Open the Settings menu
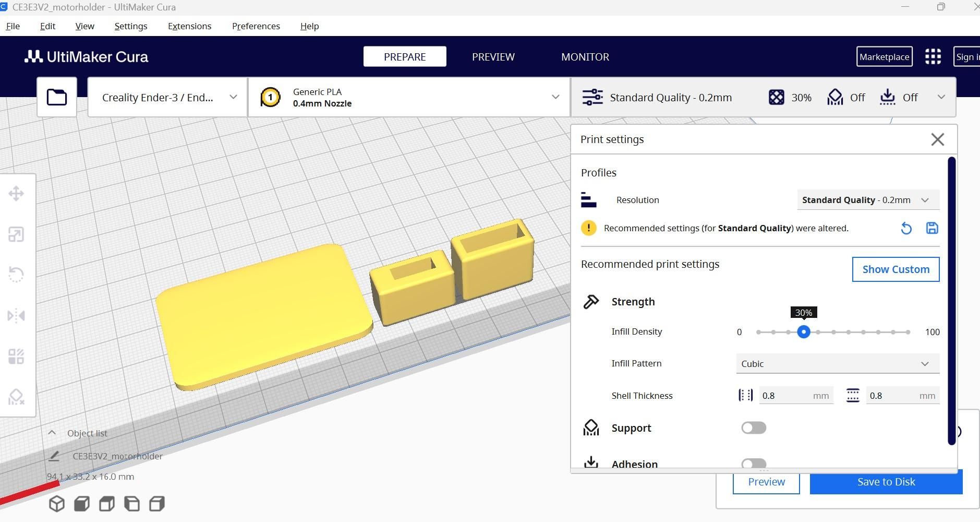 coord(131,26)
